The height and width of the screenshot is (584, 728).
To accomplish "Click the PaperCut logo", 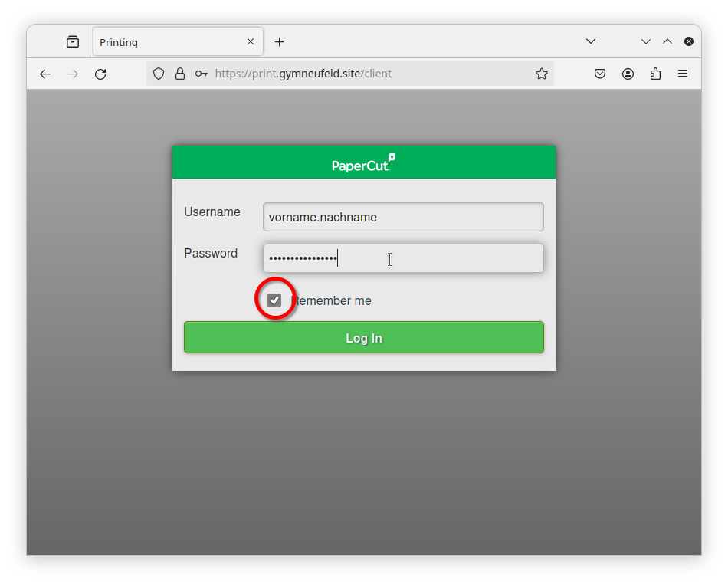I will [x=363, y=163].
